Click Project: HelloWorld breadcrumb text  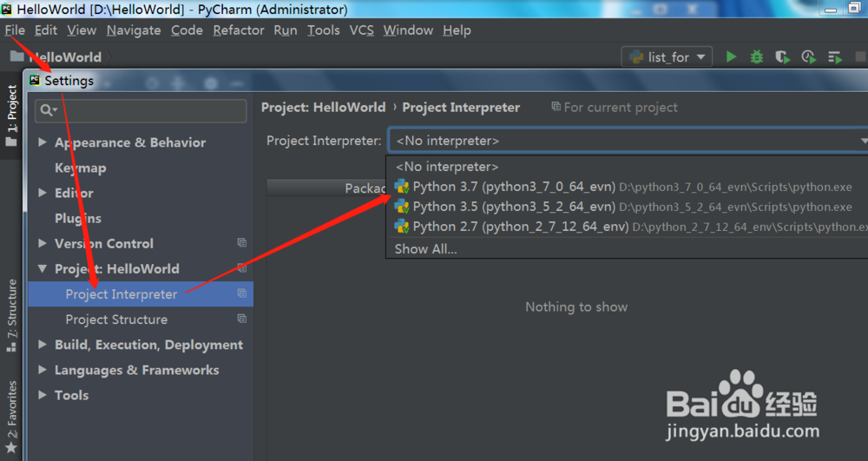(x=323, y=108)
